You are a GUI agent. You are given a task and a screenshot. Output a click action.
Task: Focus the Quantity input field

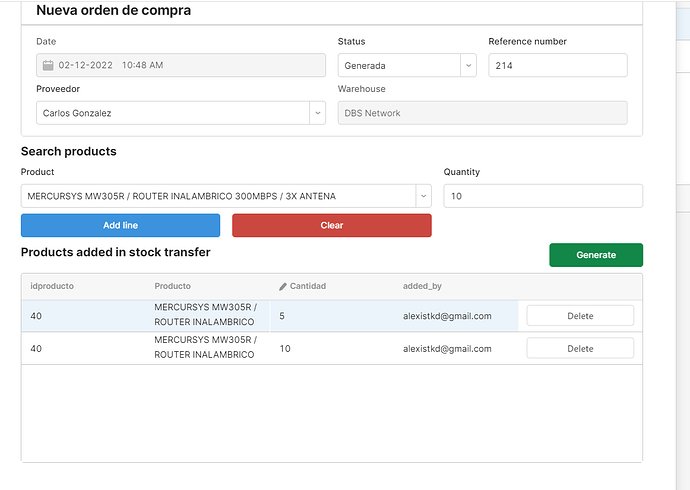pos(543,196)
